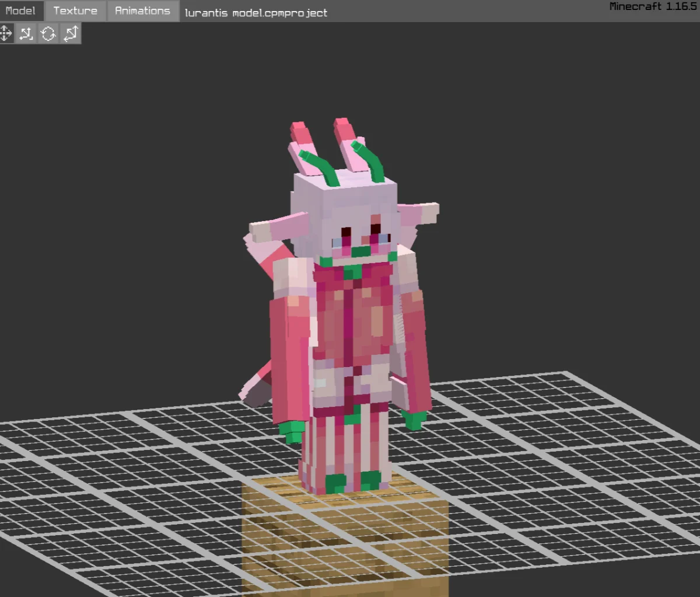Click the Minecraft 1.16.5 version label

(x=653, y=6)
